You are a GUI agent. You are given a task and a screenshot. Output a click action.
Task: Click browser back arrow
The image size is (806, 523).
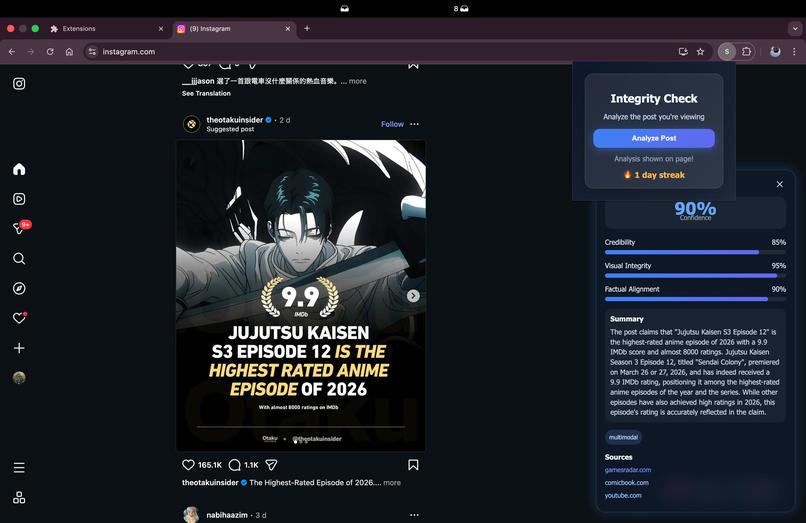12,51
